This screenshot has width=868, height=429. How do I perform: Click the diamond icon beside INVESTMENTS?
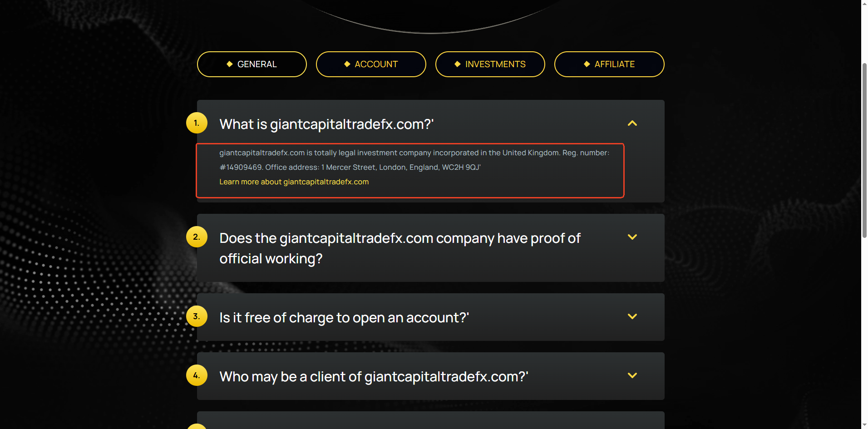458,64
